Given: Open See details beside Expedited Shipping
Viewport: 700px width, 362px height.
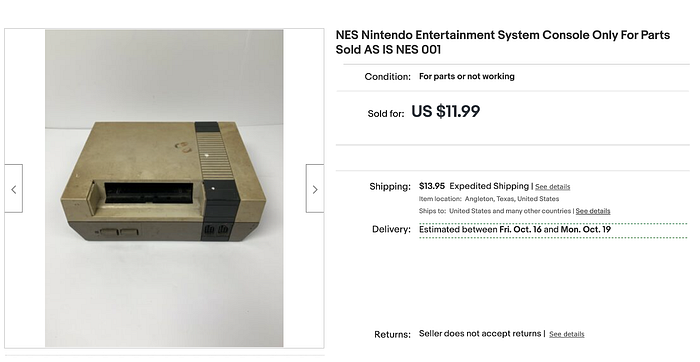Looking at the screenshot, I should click(552, 187).
